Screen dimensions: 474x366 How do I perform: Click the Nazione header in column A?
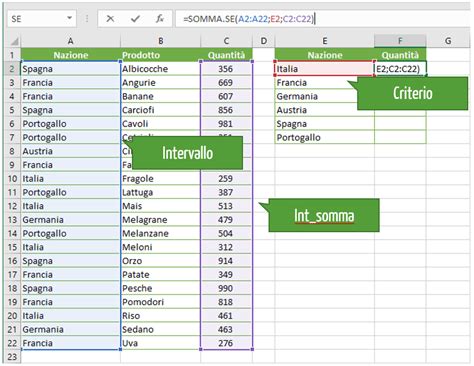70,55
